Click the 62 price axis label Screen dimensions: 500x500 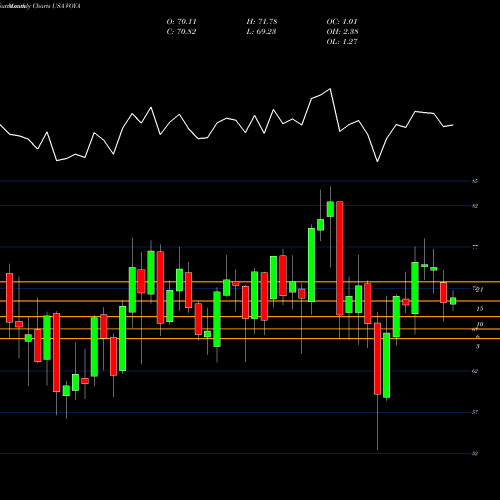(x=475, y=371)
